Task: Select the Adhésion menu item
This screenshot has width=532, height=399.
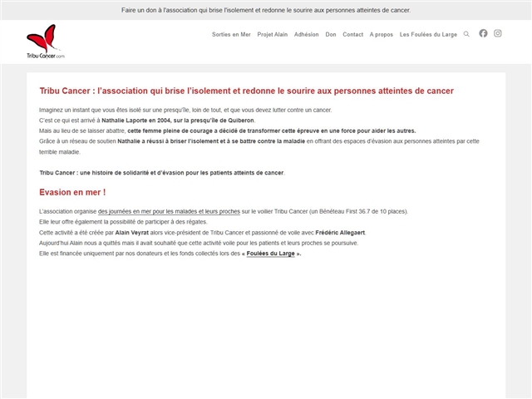Action: click(307, 34)
